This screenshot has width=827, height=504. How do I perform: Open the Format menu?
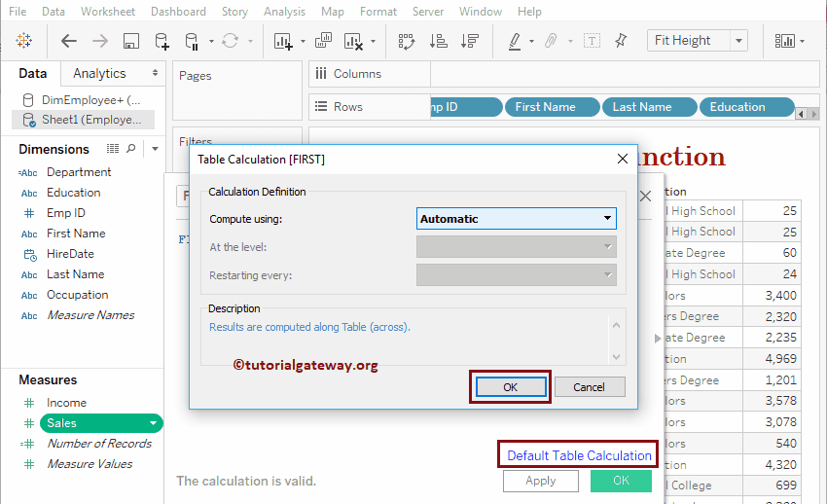(378, 11)
